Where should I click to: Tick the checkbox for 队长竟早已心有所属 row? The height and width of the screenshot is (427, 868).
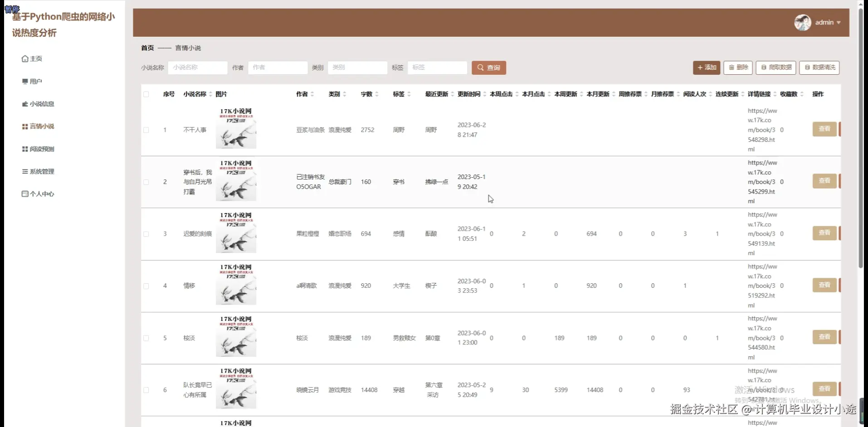pyautogui.click(x=146, y=390)
